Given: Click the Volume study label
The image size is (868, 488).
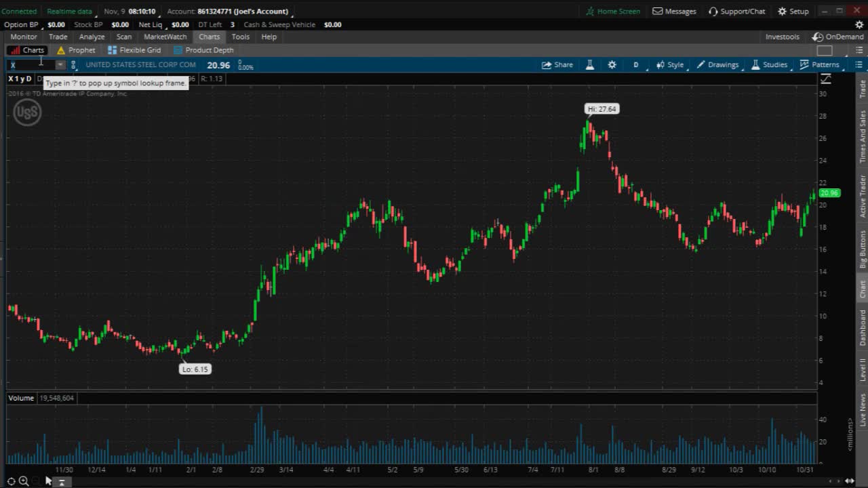Looking at the screenshot, I should click(x=21, y=398).
